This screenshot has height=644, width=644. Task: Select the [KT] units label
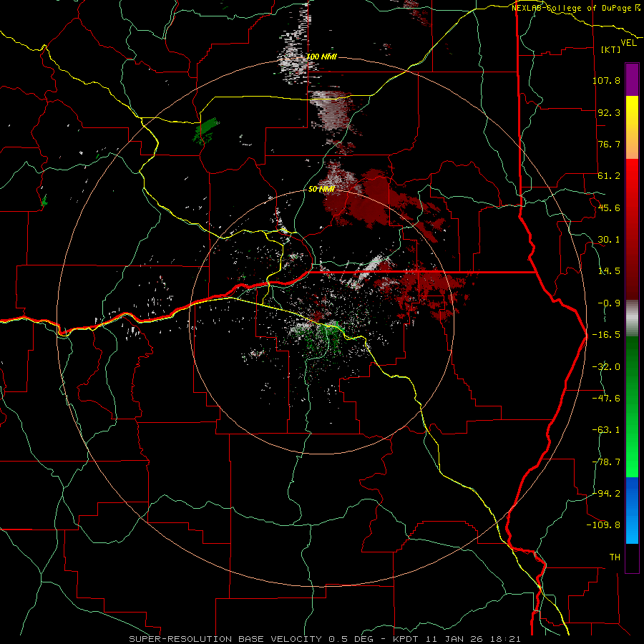coord(611,49)
